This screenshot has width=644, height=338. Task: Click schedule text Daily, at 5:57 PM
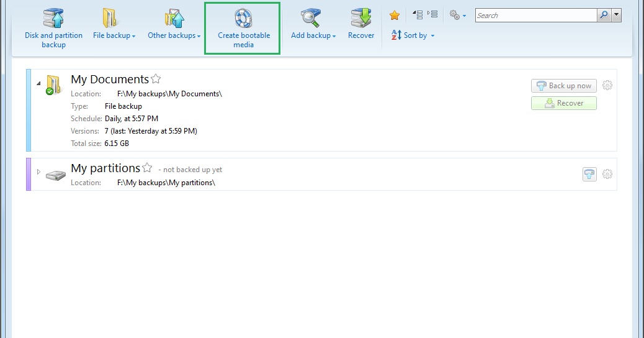[x=132, y=119]
